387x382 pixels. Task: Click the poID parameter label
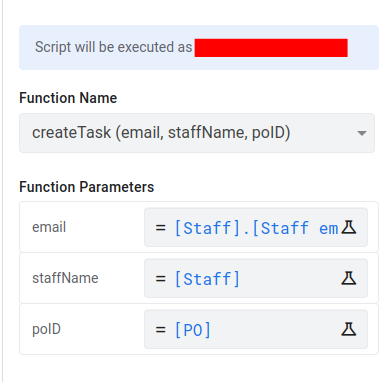click(46, 329)
